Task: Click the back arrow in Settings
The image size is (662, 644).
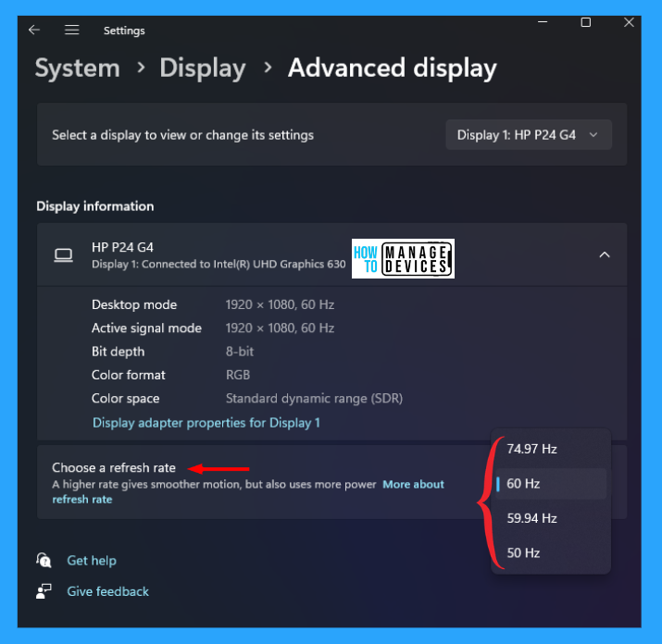Action: point(34,30)
